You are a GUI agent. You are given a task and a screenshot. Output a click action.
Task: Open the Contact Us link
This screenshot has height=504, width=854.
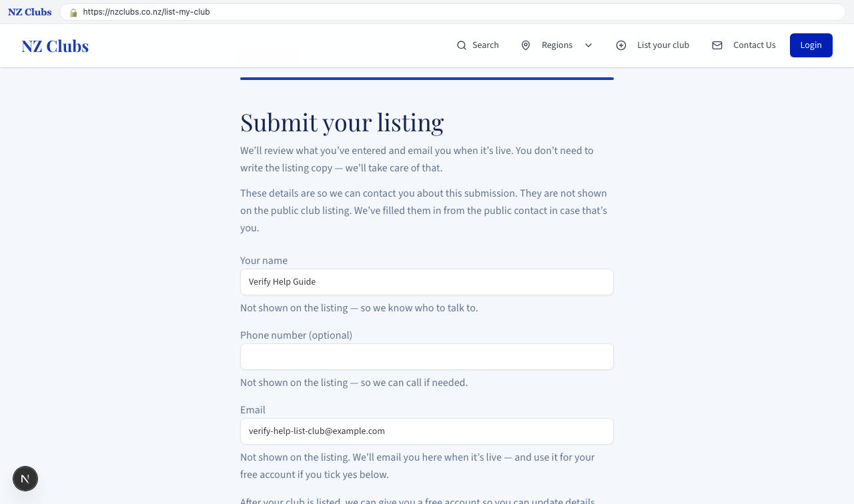click(743, 45)
